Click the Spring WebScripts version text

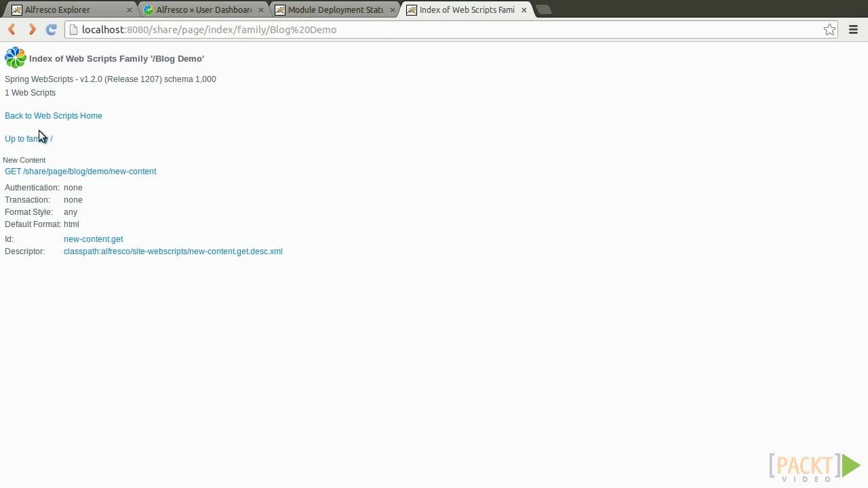(111, 79)
